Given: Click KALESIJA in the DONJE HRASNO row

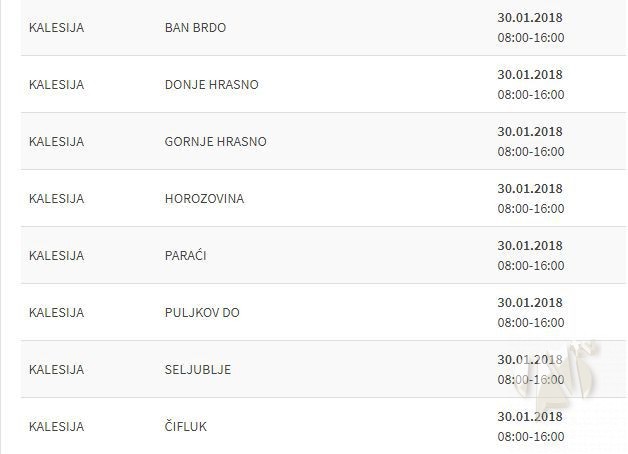Looking at the screenshot, I should pos(56,84).
